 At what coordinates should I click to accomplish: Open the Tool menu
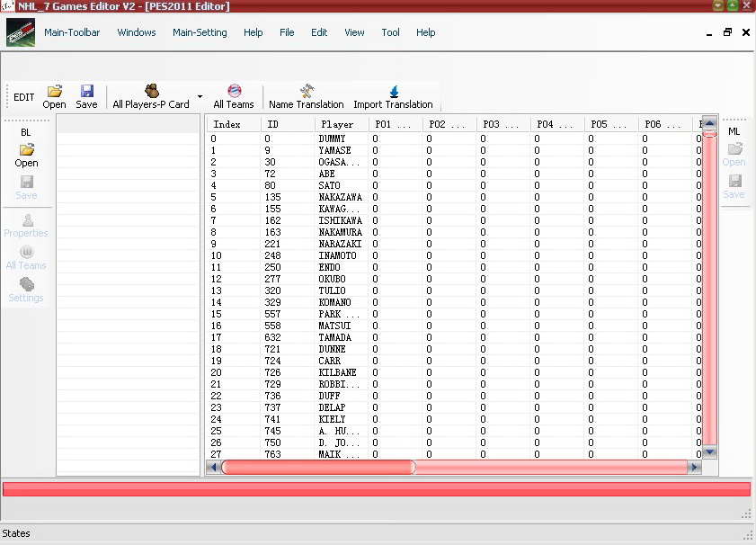(x=390, y=32)
